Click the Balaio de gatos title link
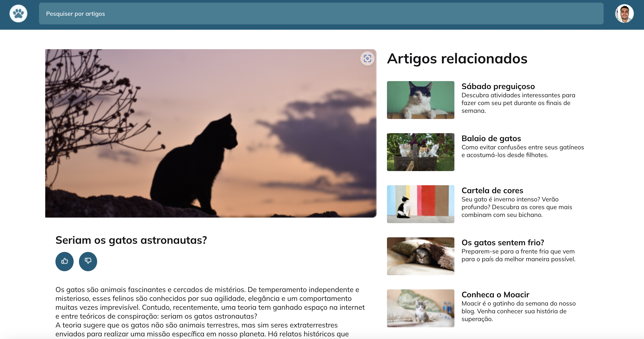Viewport: 644px width, 339px height. (x=491, y=138)
